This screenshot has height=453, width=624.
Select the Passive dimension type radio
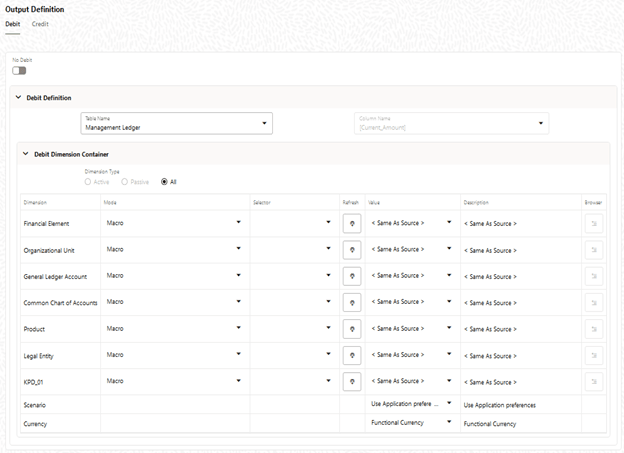point(125,182)
